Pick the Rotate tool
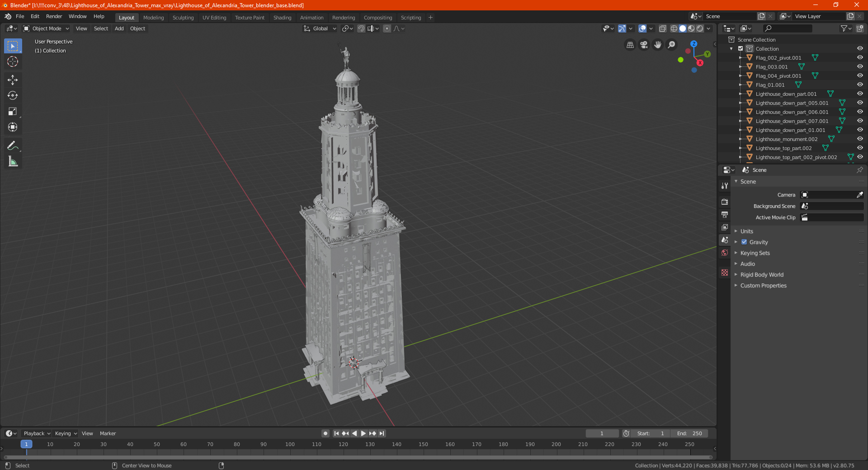The height and width of the screenshot is (470, 868). [13, 95]
